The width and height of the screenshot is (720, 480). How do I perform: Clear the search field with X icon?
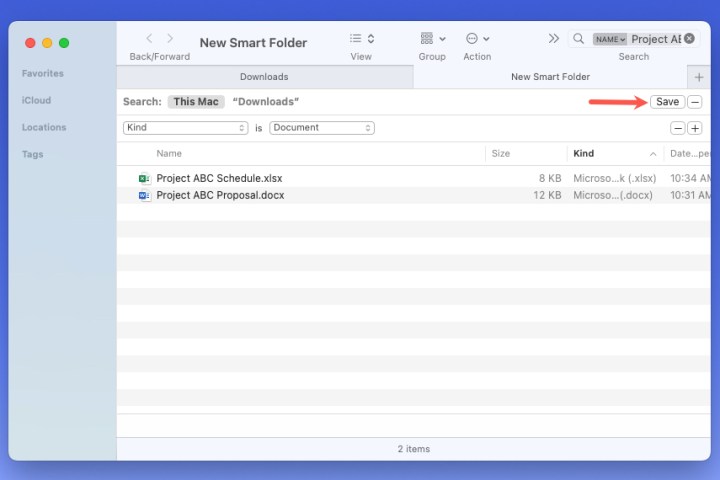click(689, 39)
